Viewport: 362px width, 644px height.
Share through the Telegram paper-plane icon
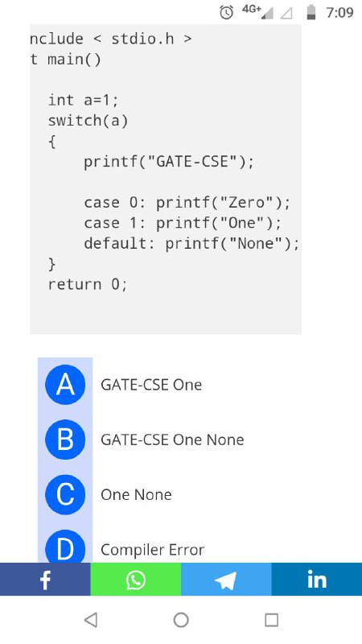point(226,580)
